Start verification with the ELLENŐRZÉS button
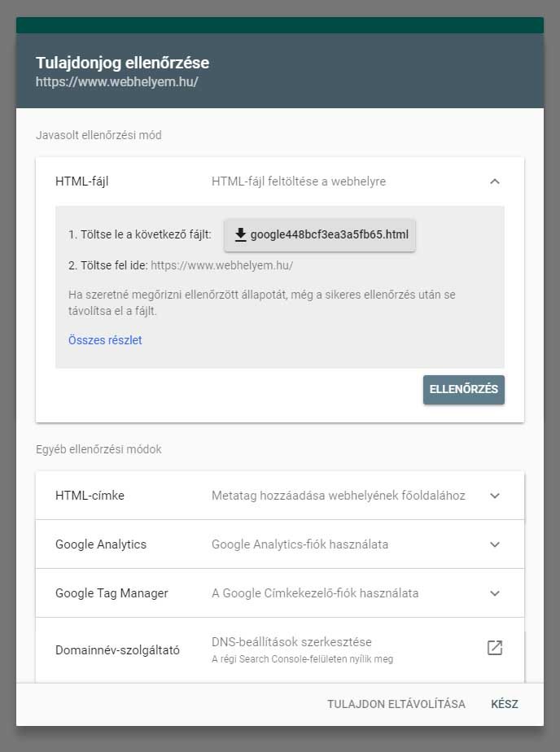The width and height of the screenshot is (560, 752). coord(463,389)
